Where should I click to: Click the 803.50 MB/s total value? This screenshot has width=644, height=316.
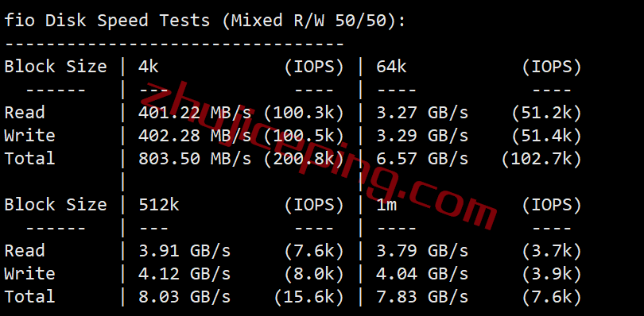(195, 159)
